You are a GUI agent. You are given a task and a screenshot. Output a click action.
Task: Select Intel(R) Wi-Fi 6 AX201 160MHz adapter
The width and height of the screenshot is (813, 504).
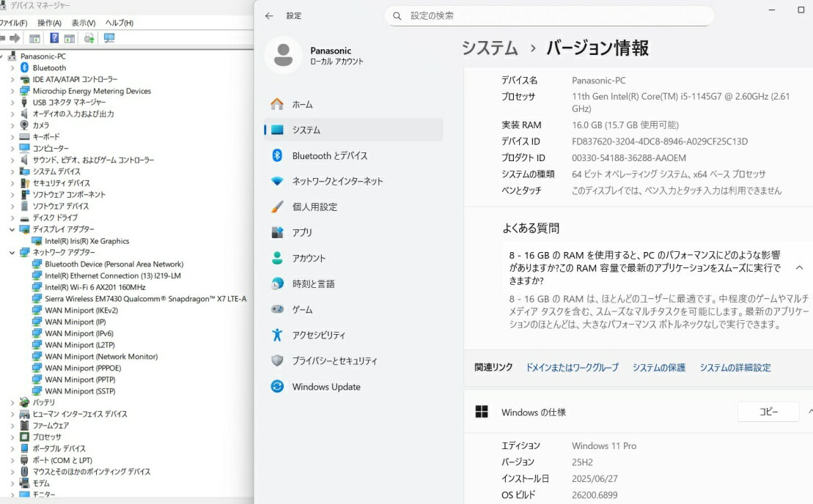[95, 287]
